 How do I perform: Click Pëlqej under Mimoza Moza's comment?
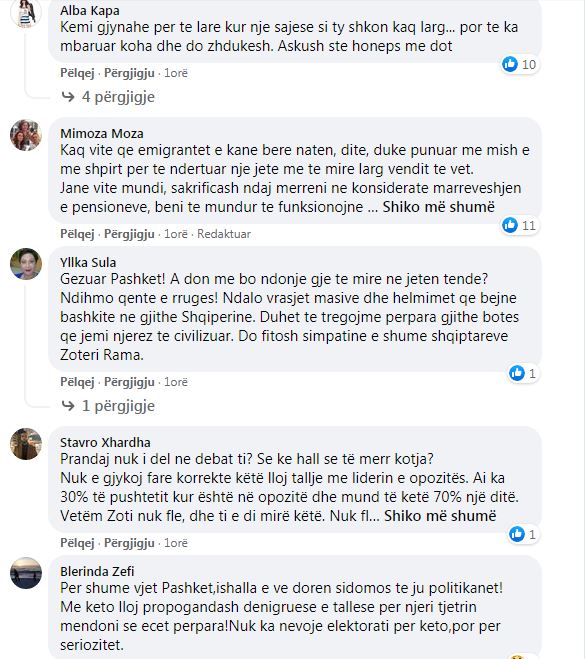77,234
